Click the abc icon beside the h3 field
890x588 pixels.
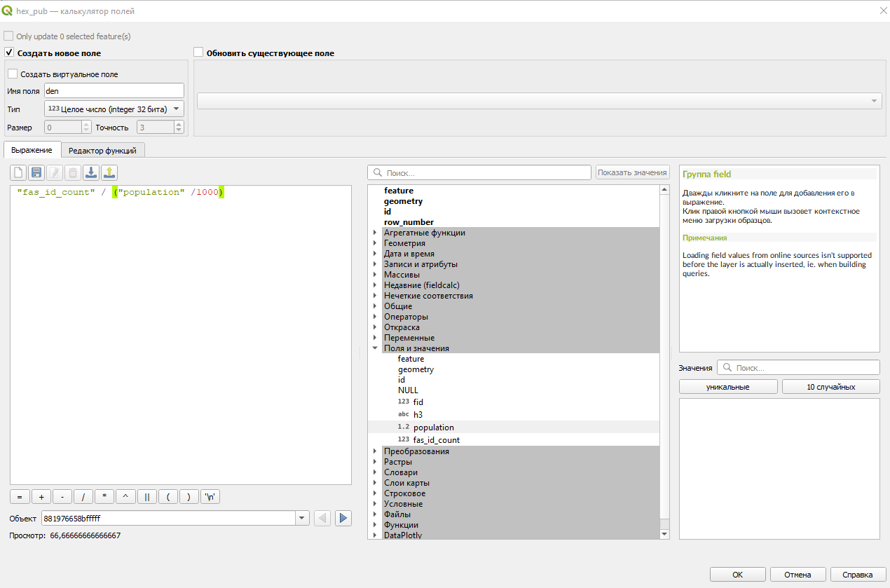pos(403,415)
